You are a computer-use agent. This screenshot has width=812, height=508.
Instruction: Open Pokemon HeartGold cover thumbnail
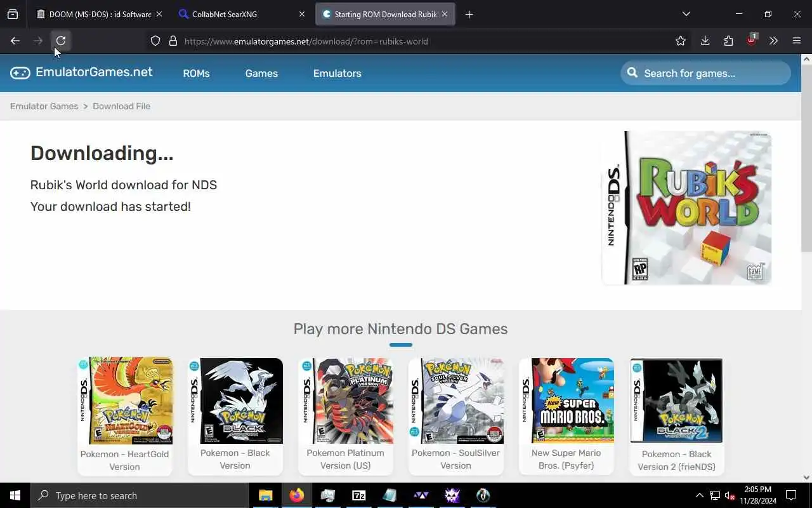125,401
